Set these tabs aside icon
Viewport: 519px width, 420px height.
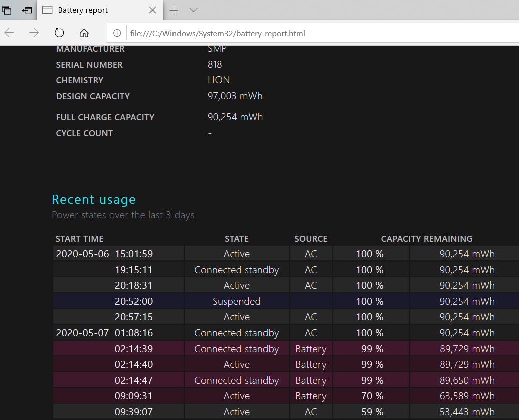point(27,10)
